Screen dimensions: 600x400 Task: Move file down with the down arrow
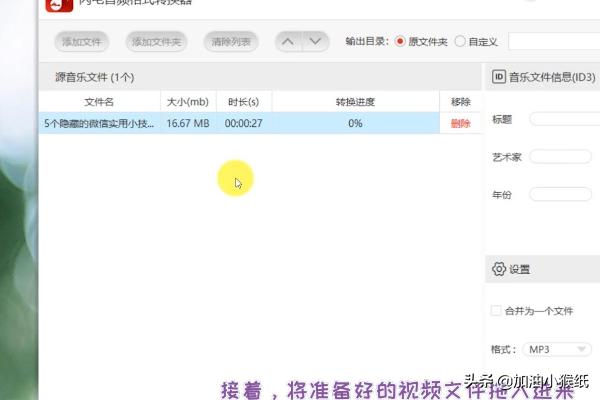point(316,41)
